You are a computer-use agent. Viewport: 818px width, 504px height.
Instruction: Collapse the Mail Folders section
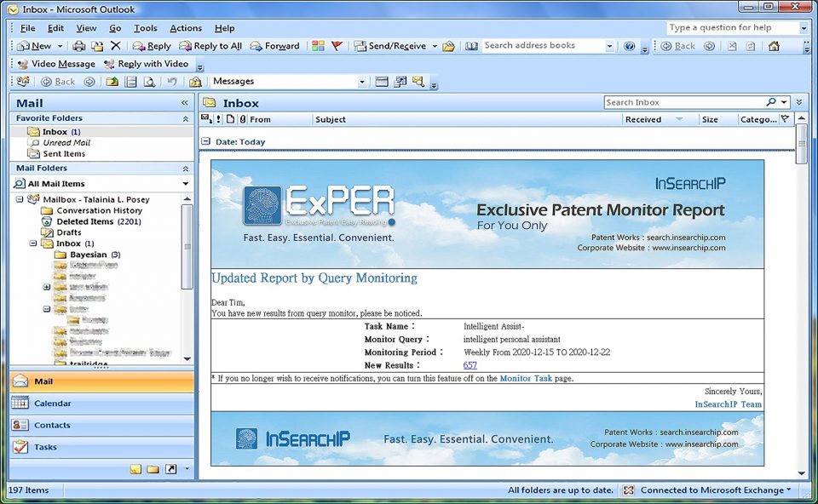(x=185, y=169)
